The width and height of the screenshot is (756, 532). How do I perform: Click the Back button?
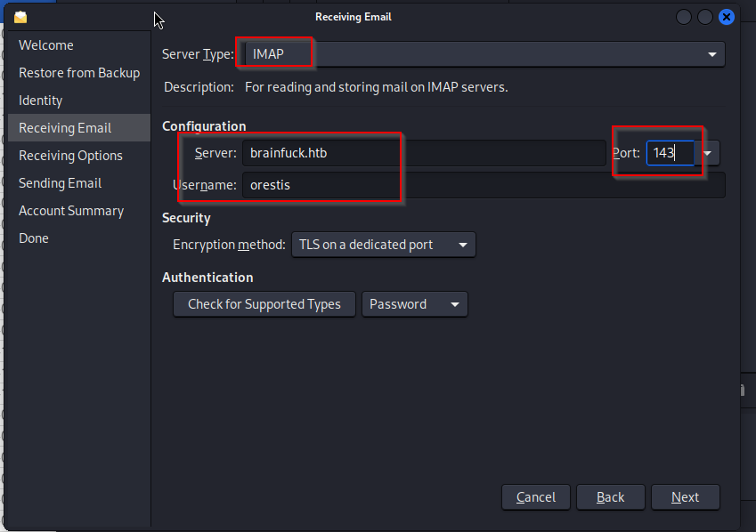coord(610,497)
